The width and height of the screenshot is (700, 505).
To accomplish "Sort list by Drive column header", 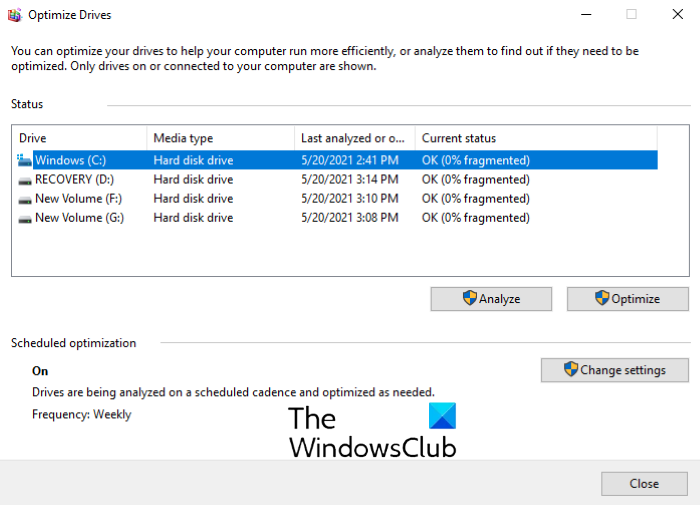I will click(80, 138).
